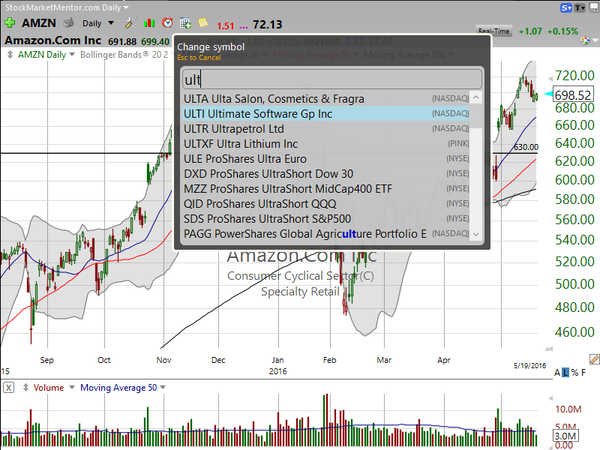Click the gray T dropdown icon
Image resolution: width=600 pixels, height=450 pixels.
(x=580, y=7)
